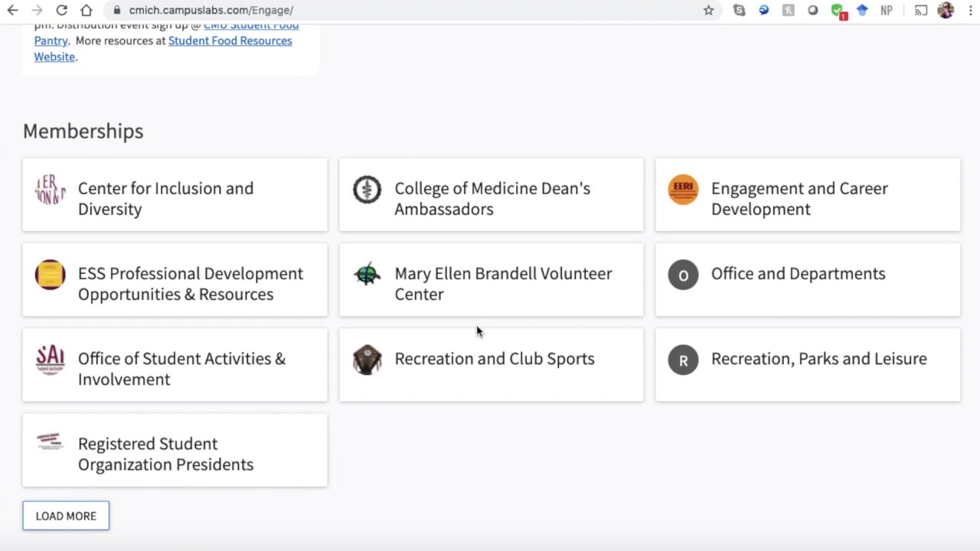Click the LOAD MORE button
980x551 pixels.
66,516
